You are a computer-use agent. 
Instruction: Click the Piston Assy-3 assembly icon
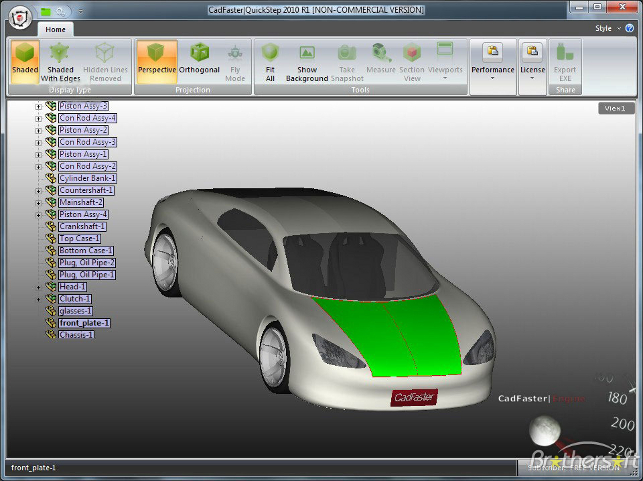coord(50,106)
